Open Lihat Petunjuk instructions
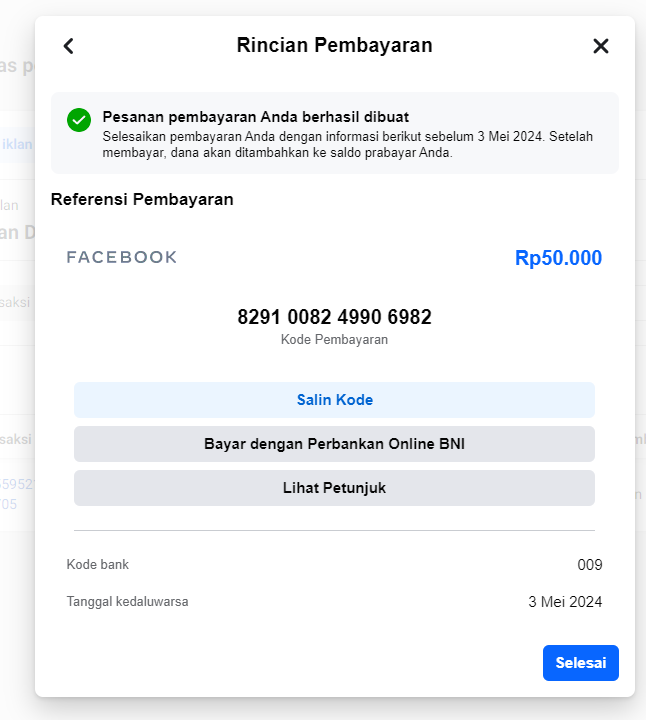The width and height of the screenshot is (646, 720). point(334,488)
